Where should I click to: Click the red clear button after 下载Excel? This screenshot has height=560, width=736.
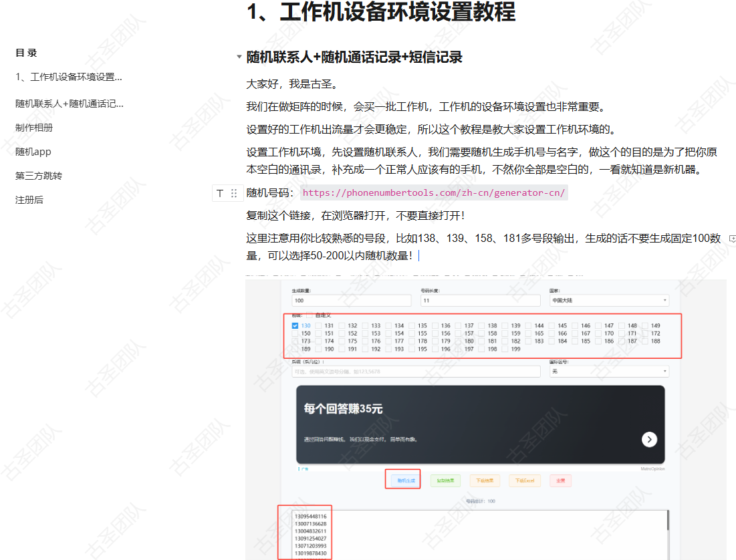click(560, 480)
